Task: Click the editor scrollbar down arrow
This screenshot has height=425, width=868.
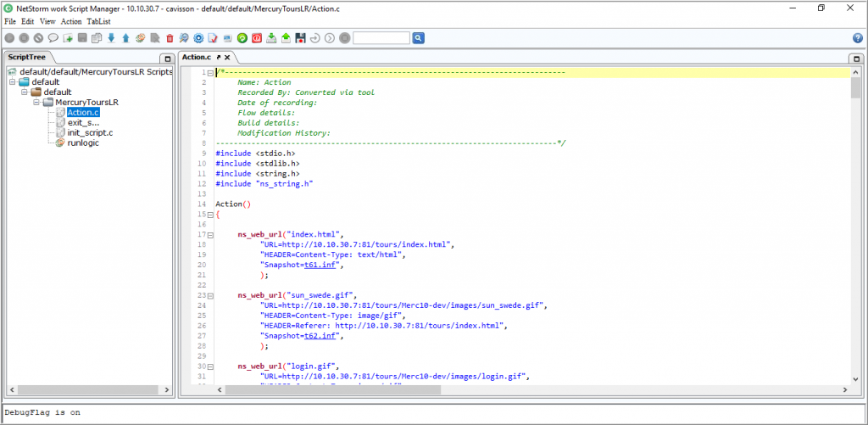Action: tap(856, 378)
